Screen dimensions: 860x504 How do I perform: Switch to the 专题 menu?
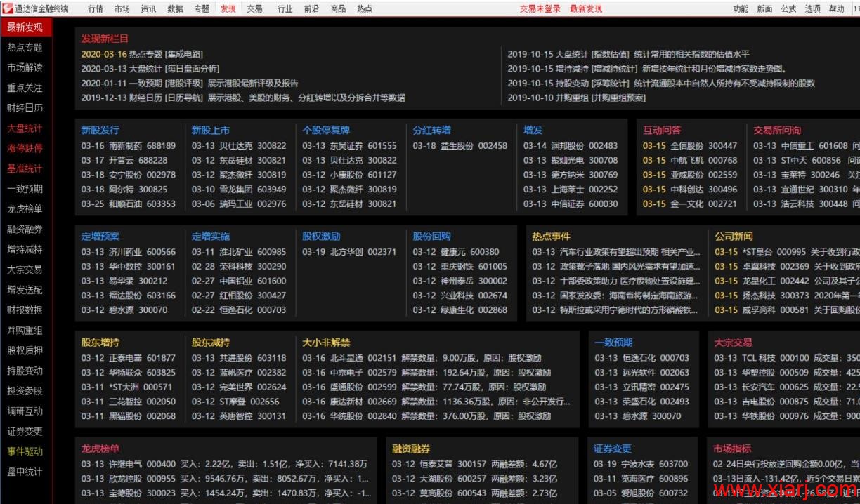coord(202,9)
